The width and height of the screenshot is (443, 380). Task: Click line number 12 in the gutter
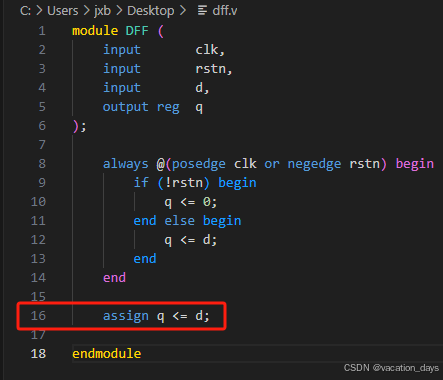click(38, 240)
